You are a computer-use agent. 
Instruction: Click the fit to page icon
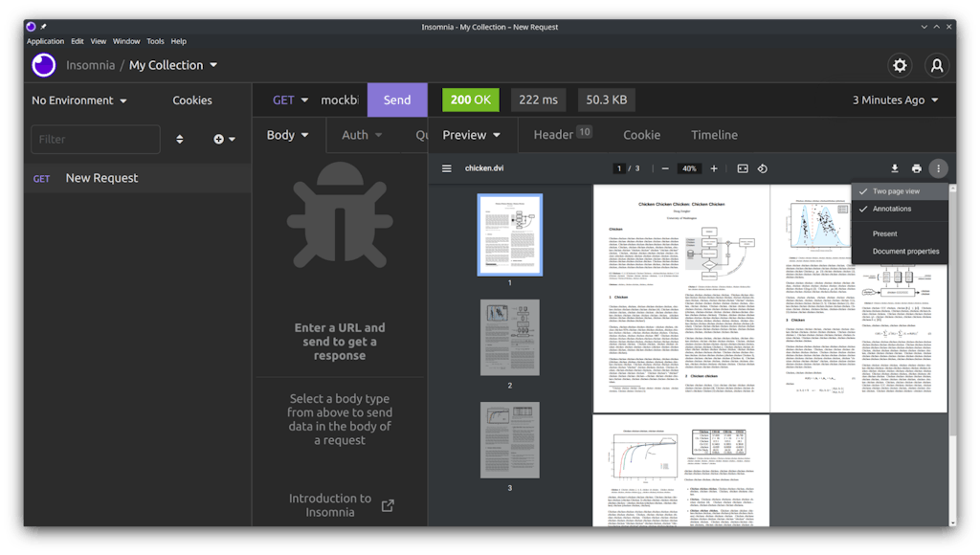[742, 168]
